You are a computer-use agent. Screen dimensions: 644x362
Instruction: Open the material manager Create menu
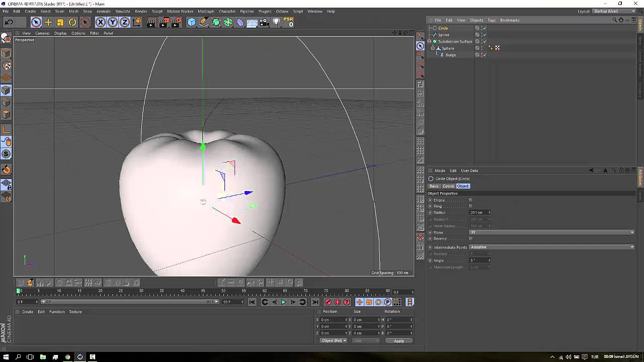click(28, 312)
